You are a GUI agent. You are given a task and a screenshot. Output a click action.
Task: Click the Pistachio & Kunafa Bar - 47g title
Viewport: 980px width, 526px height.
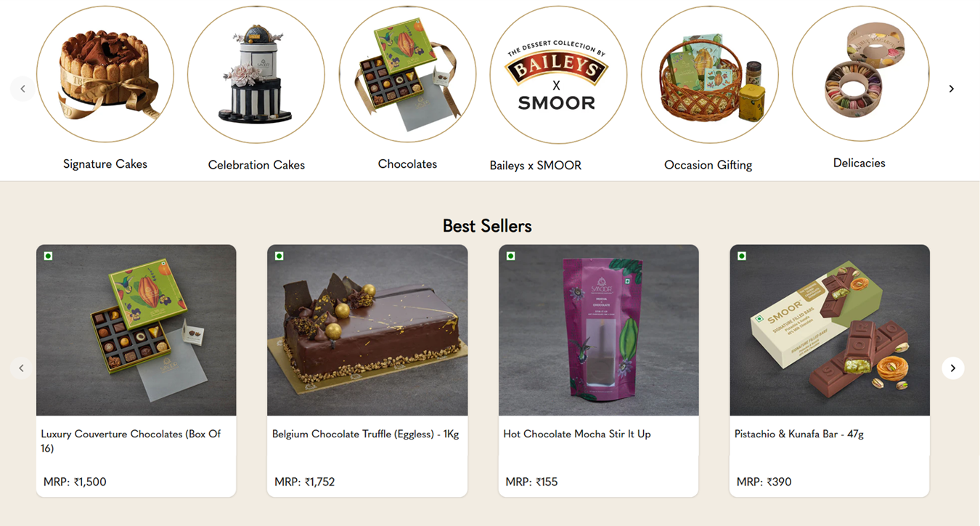coord(799,434)
